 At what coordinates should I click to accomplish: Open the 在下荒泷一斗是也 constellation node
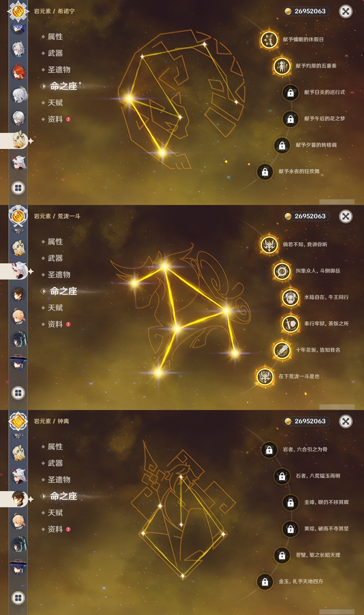click(x=265, y=376)
